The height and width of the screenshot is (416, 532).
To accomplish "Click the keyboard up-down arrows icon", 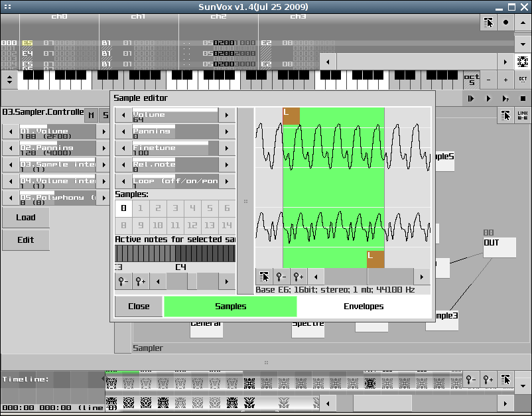I will [9, 80].
